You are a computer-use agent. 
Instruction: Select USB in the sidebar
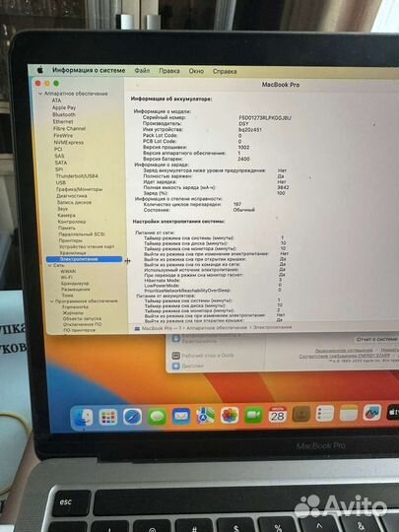tap(61, 182)
